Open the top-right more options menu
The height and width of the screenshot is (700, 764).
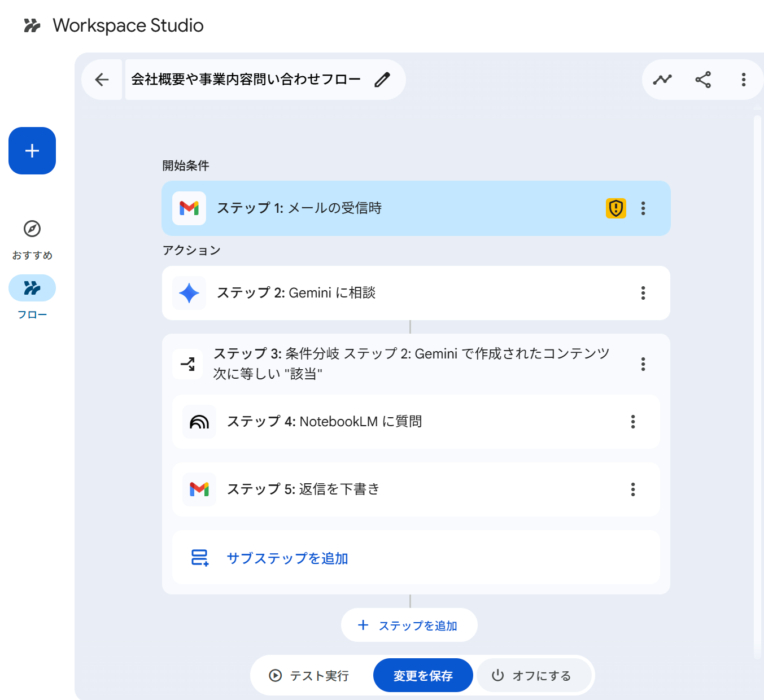744,80
